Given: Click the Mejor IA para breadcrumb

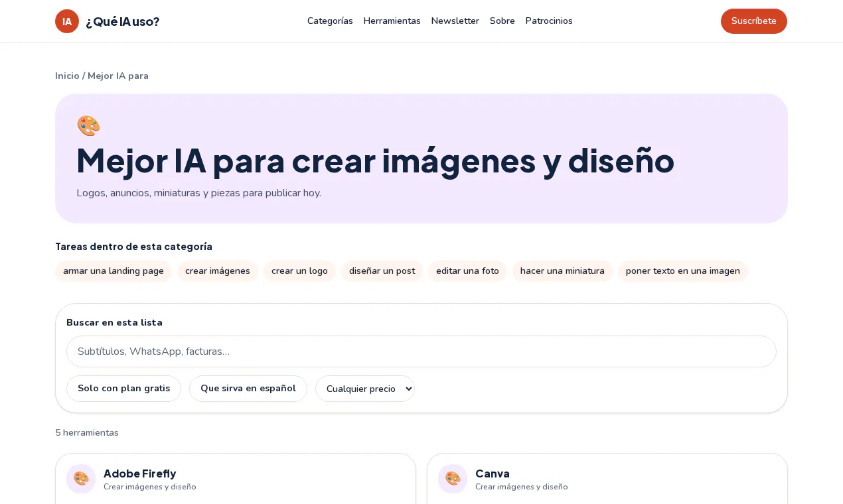Looking at the screenshot, I should pyautogui.click(x=118, y=76).
